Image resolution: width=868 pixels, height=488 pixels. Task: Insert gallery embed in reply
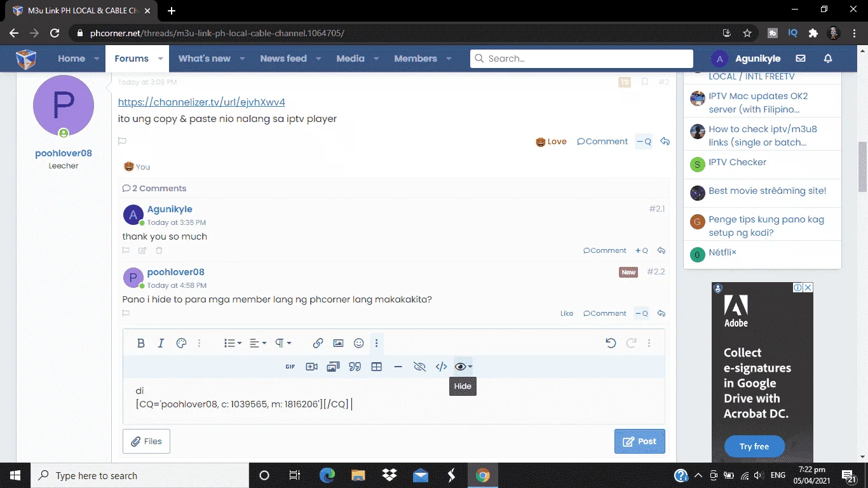[333, 367]
